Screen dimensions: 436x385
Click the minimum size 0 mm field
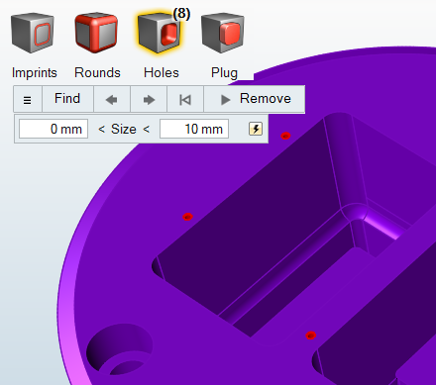coord(54,129)
